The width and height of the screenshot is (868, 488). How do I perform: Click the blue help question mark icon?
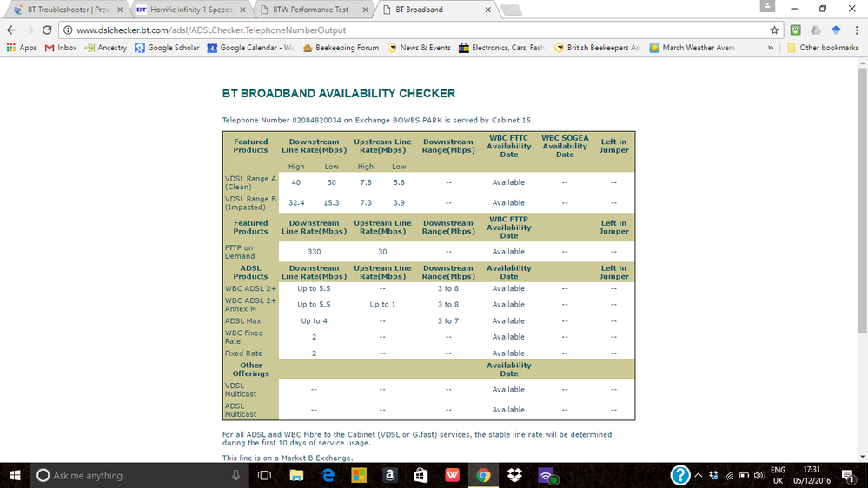pos(679,475)
